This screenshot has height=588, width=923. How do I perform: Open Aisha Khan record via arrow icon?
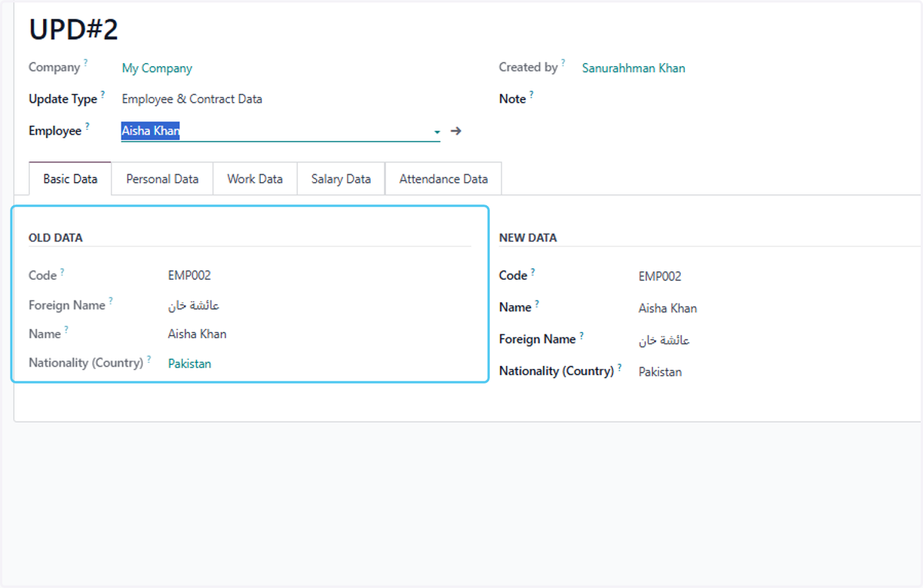pyautogui.click(x=455, y=131)
